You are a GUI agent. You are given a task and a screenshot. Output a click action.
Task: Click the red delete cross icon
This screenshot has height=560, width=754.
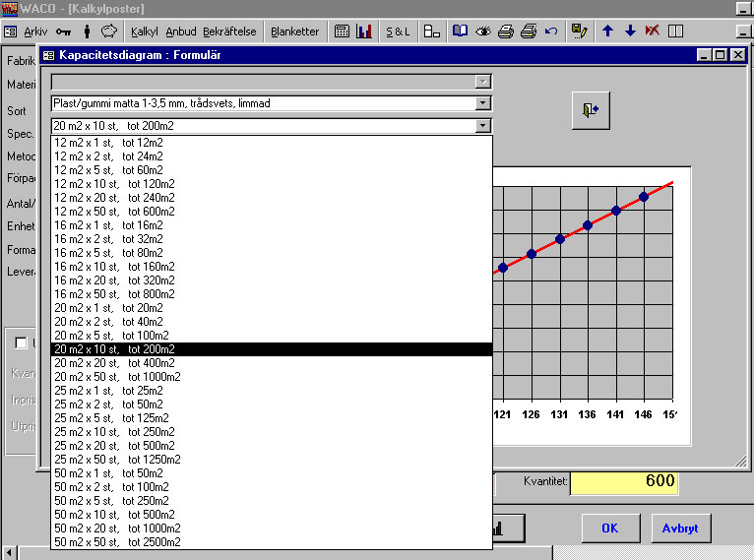pyautogui.click(x=652, y=31)
